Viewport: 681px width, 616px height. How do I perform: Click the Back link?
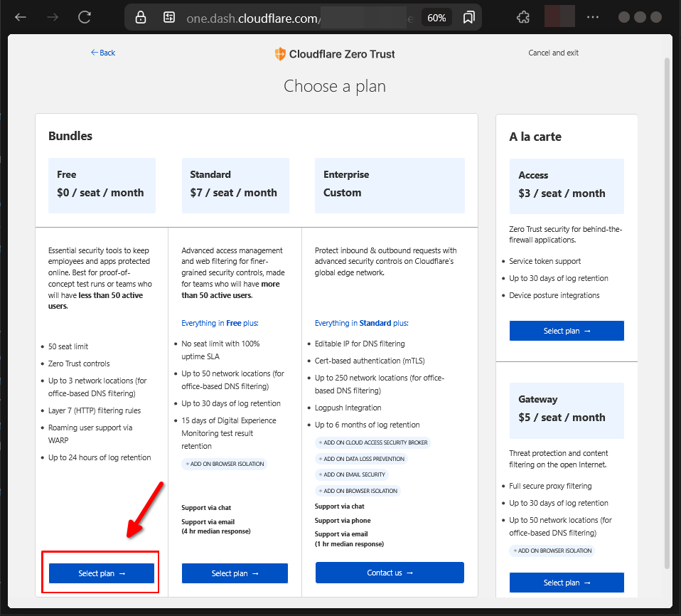click(103, 53)
